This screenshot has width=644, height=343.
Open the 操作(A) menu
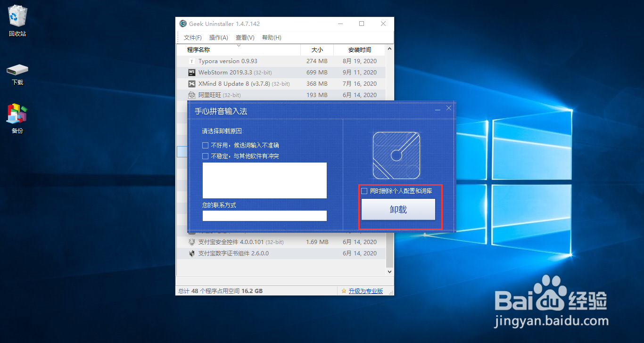point(219,38)
